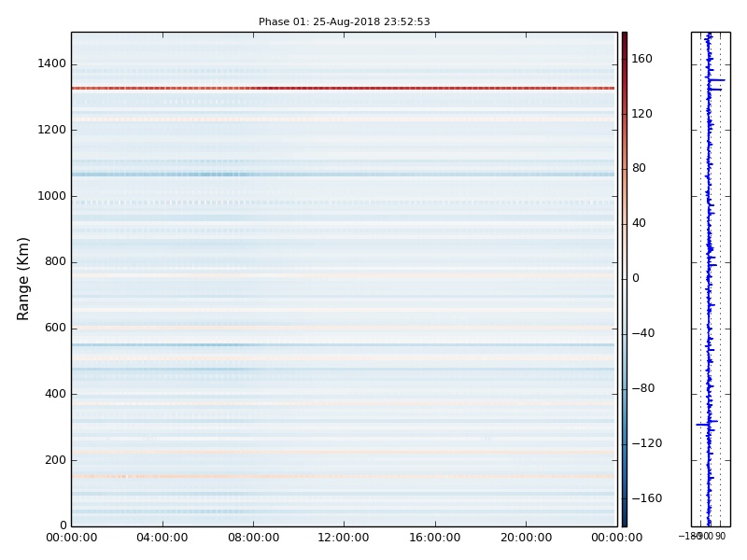
Task: Click the y-axis tick label 1400
Action: [x=52, y=63]
